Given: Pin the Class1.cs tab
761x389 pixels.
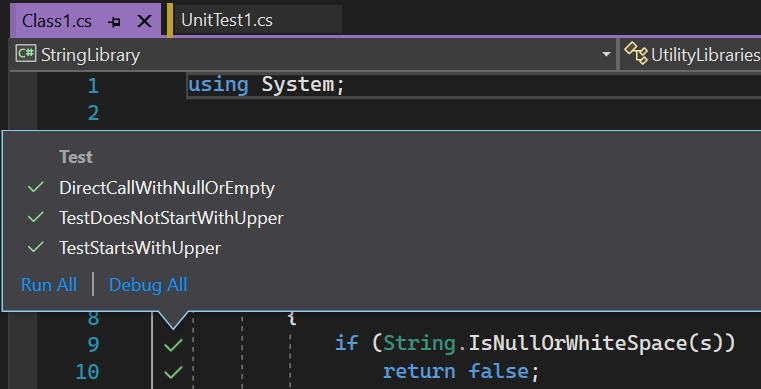Looking at the screenshot, I should tap(115, 22).
